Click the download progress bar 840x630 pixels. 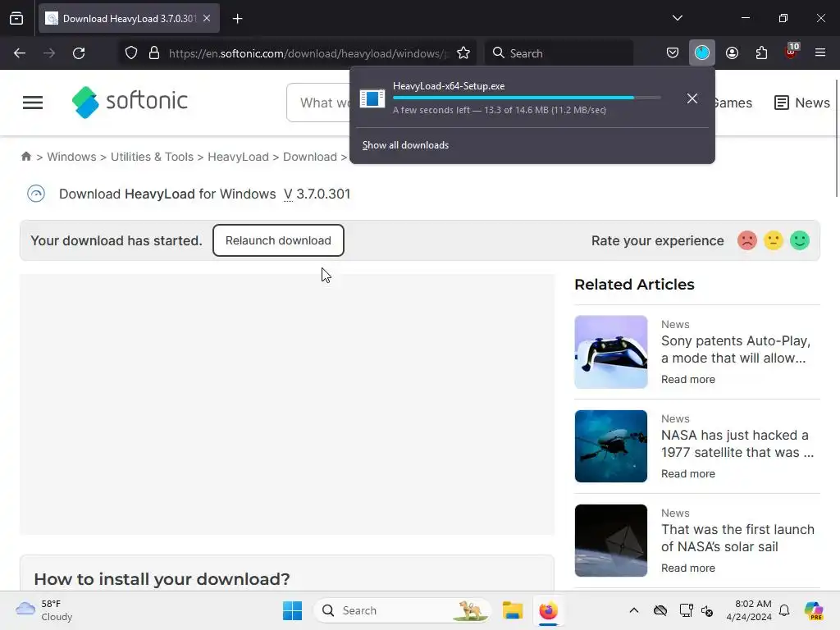coord(527,98)
